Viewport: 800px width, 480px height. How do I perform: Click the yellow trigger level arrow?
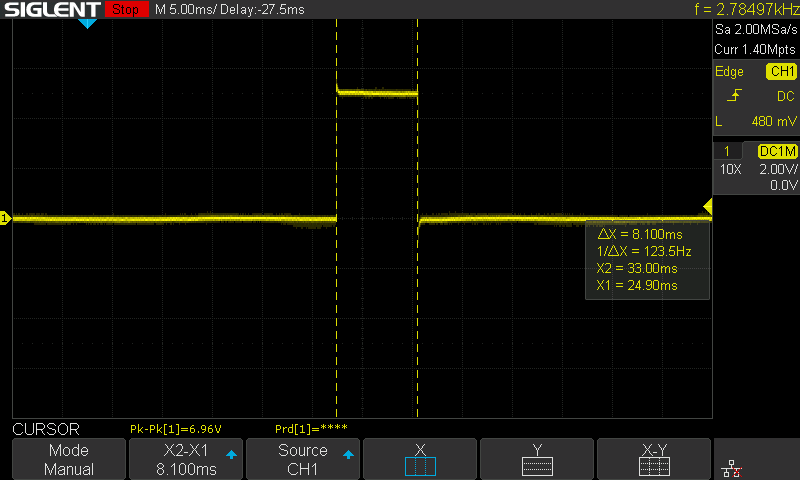click(x=707, y=207)
